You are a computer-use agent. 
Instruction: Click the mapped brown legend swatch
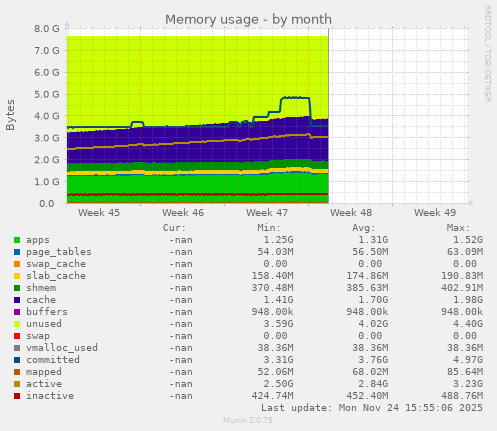point(17,372)
